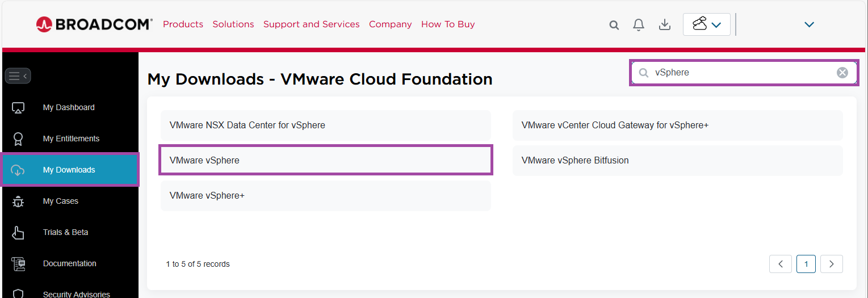Viewport: 868px width, 298px height.
Task: Open My Entitlements in sidebar
Action: point(71,138)
